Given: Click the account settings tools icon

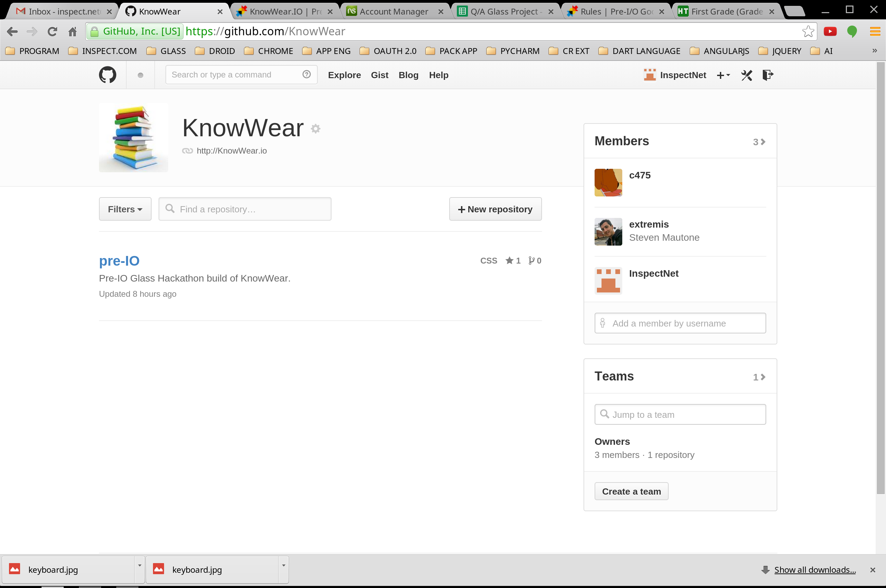Looking at the screenshot, I should (747, 75).
